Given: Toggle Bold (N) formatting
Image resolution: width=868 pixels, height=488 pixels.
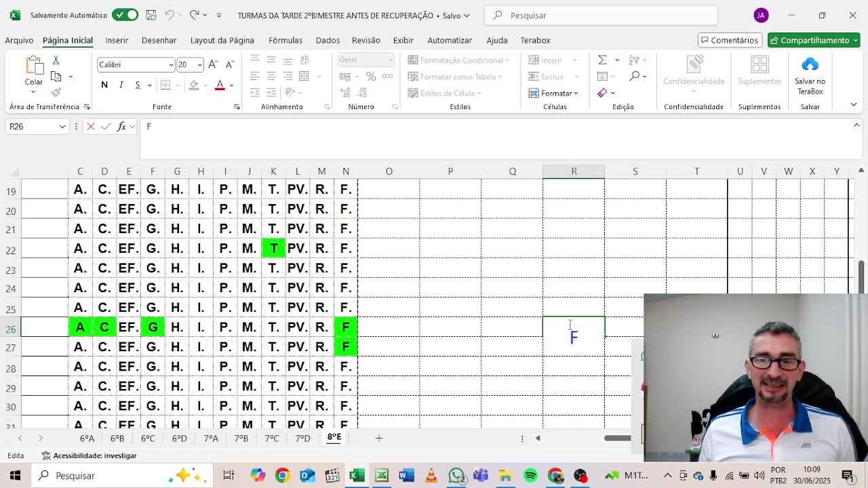Looking at the screenshot, I should click(x=104, y=85).
